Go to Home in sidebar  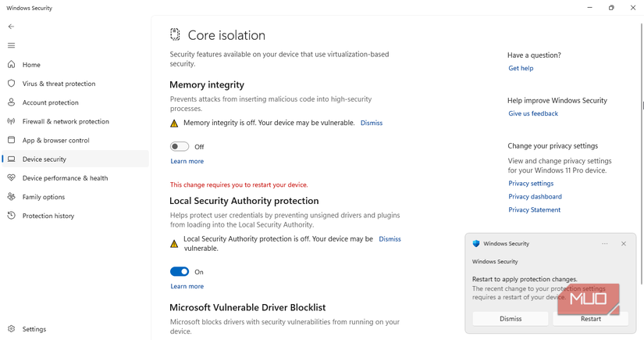click(76, 65)
